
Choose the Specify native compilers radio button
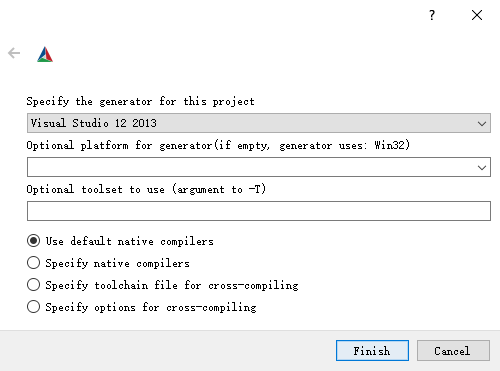click(x=33, y=263)
